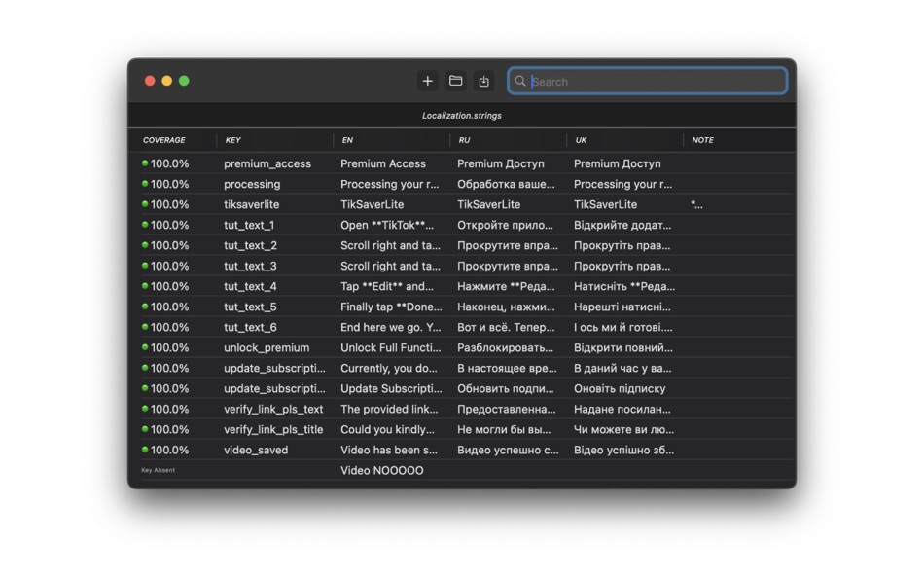Click UK cell 'Надане посилан...'
The height and width of the screenshot is (578, 924).
click(x=622, y=410)
